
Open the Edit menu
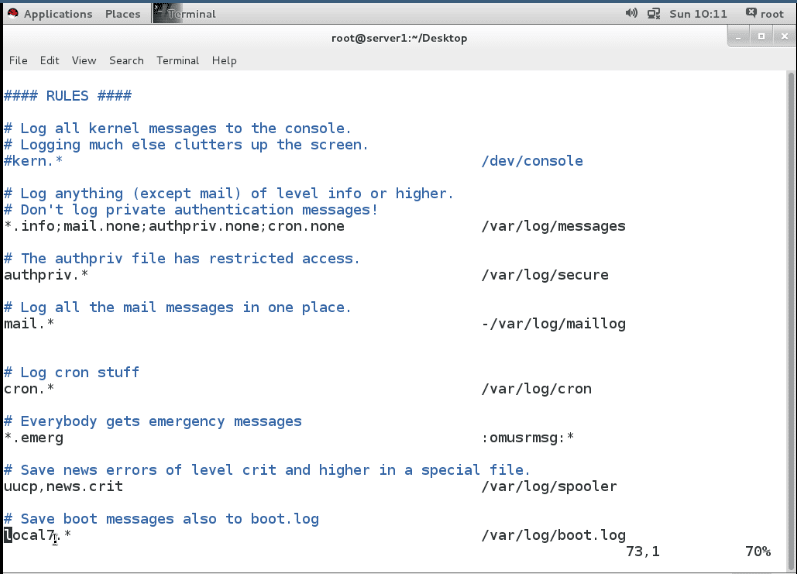49,61
